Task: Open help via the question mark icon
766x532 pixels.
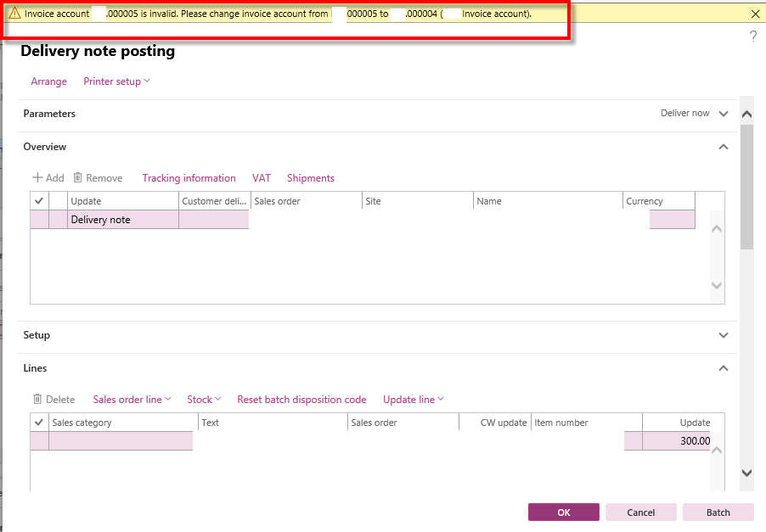Action: [x=752, y=36]
